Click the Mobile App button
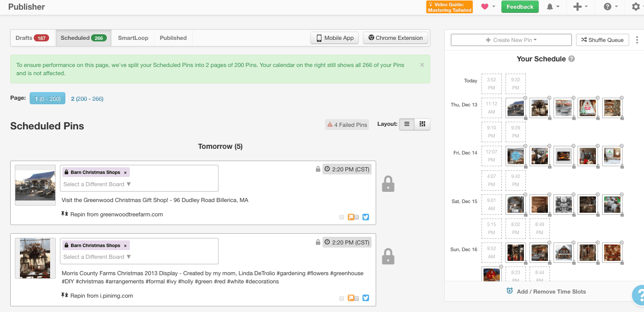The width and height of the screenshot is (644, 312). [x=335, y=38]
